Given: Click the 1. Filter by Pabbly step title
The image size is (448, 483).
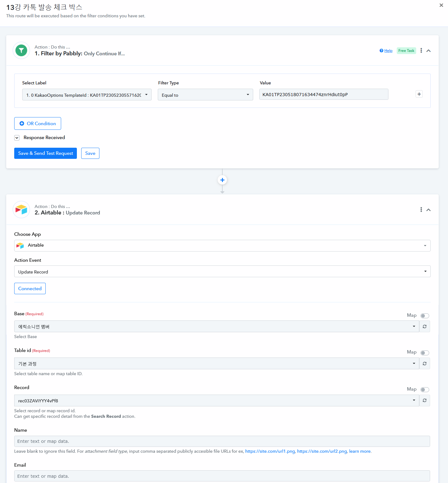Looking at the screenshot, I should tap(80, 53).
